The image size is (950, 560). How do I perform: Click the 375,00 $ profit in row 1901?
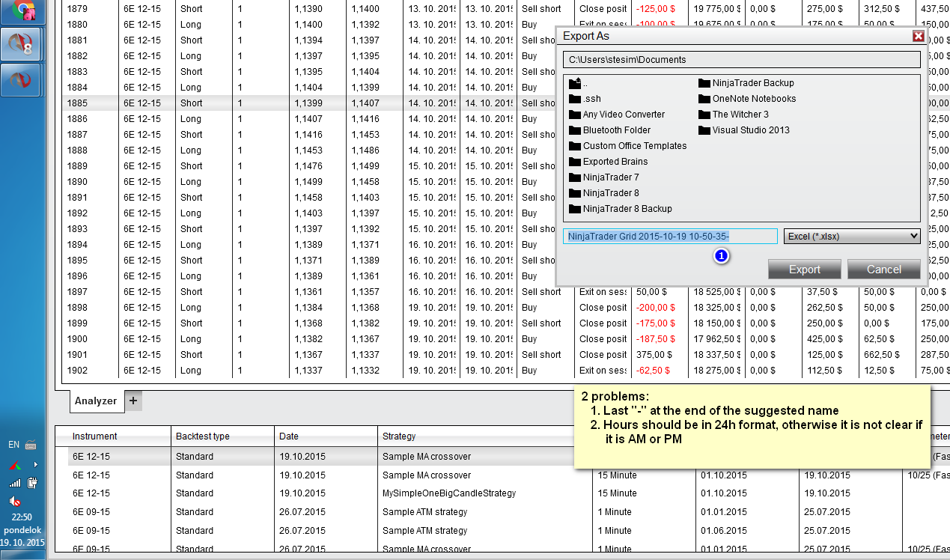tap(653, 355)
